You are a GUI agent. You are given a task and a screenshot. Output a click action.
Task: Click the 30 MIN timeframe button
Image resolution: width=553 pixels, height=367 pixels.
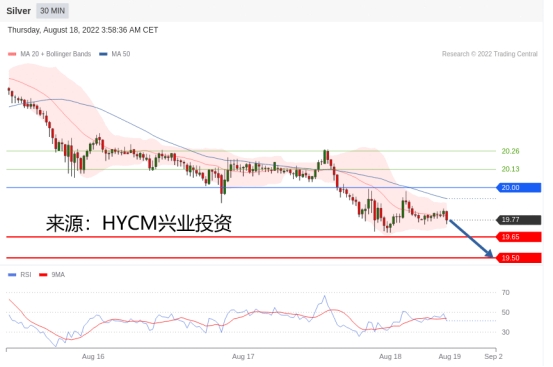tap(52, 11)
